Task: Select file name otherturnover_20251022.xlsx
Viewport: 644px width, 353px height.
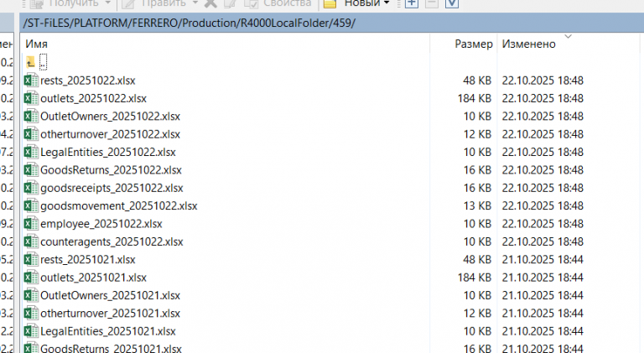Action: click(110, 134)
